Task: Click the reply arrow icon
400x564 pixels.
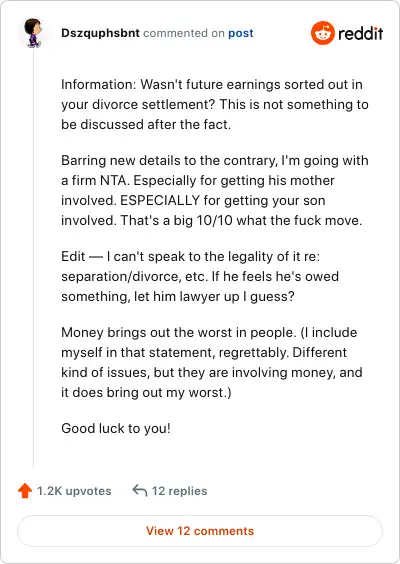Action: coord(140,490)
